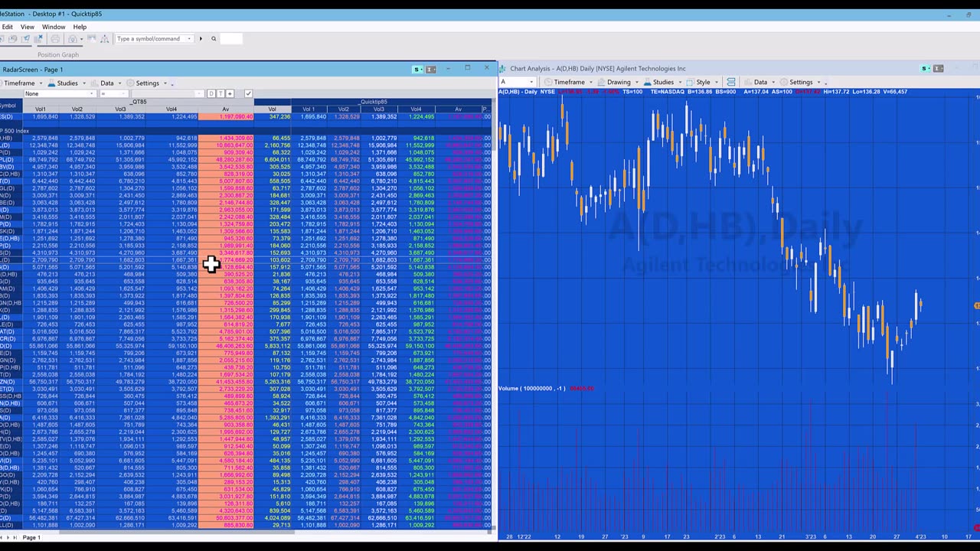
Task: Click the orange Av cell 1,197,090.40
Action: pyautogui.click(x=226, y=116)
